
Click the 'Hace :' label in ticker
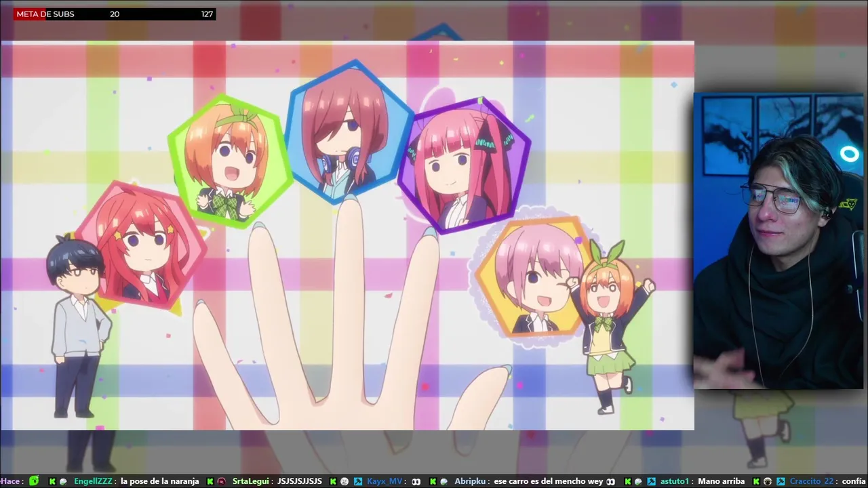coord(12,481)
